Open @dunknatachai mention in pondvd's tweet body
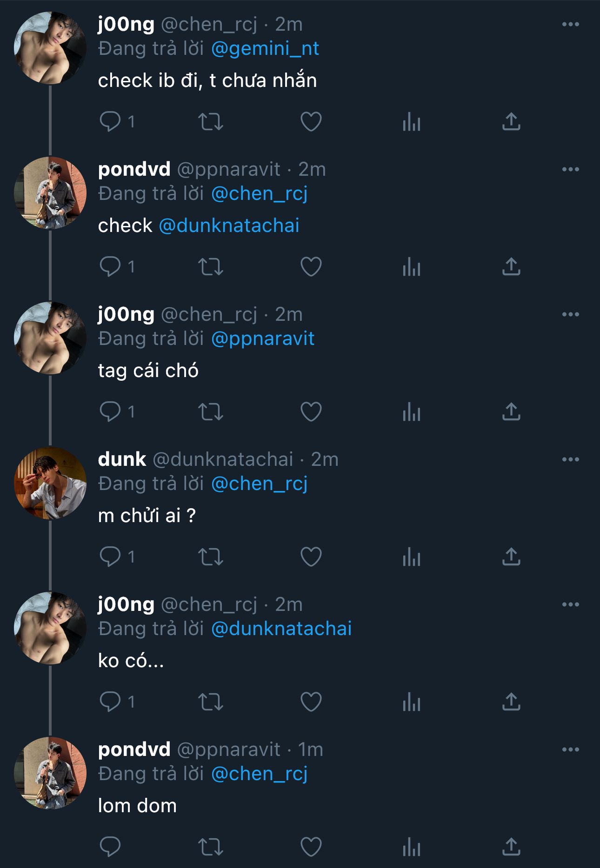Viewport: 600px width, 868px height. pos(229,226)
